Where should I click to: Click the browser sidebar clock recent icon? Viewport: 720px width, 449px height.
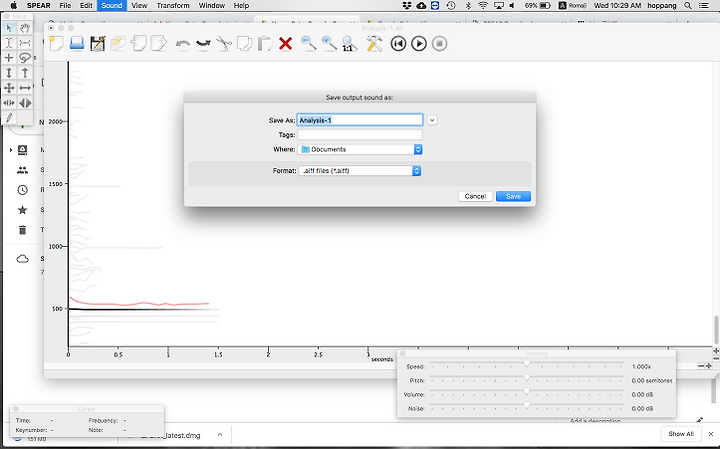point(22,190)
